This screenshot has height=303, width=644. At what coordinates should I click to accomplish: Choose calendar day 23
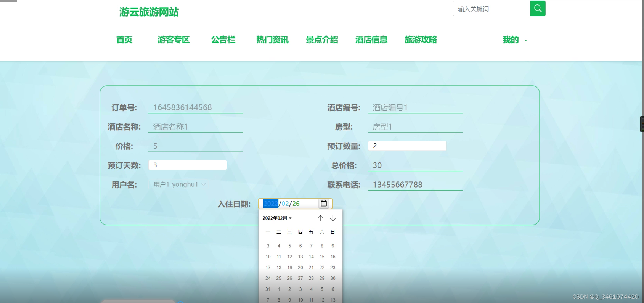pos(333,267)
